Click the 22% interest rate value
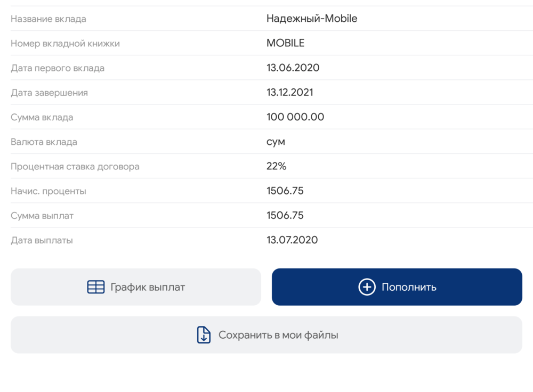Screen dimensions: 533x392 (x=276, y=166)
